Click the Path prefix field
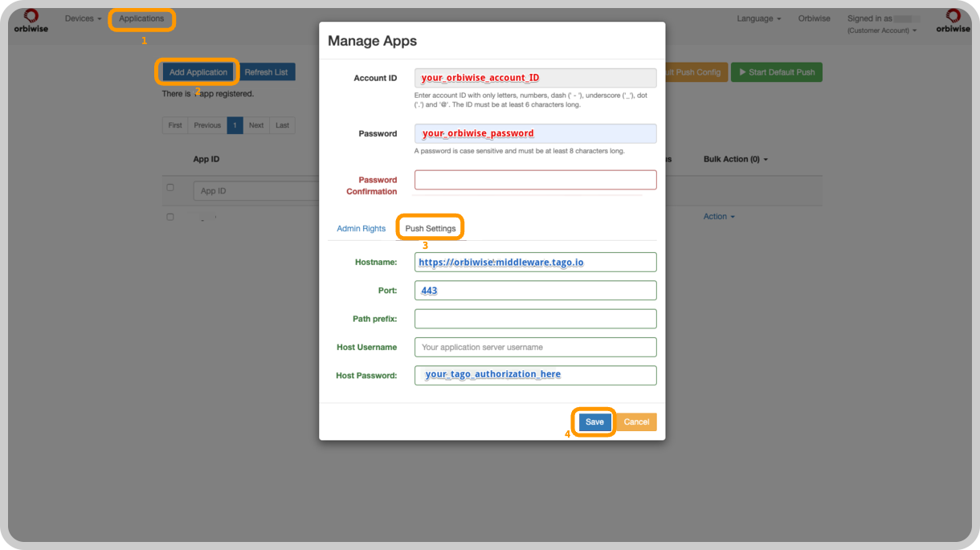Viewport: 980px width, 550px height. tap(535, 319)
